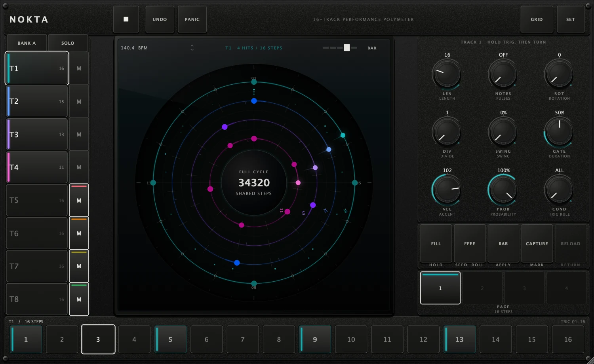Toggle step 16 in the trig row
The image size is (594, 364).
pyautogui.click(x=568, y=339)
